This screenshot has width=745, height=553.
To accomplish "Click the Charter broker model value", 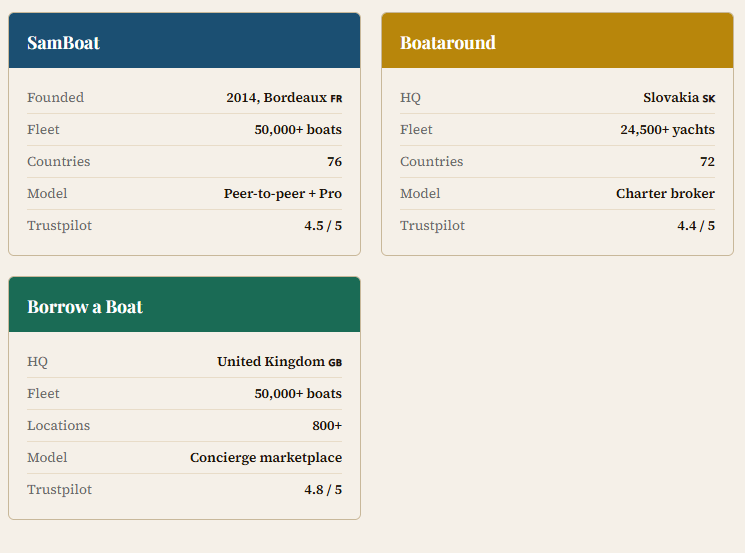I will 665,194.
